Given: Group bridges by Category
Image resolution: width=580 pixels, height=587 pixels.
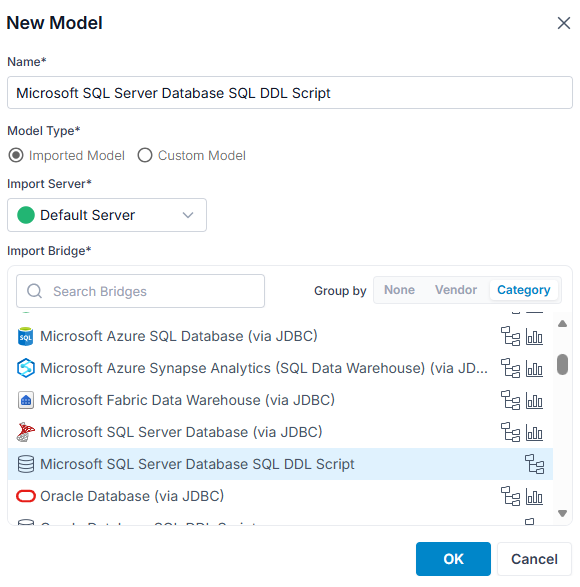Looking at the screenshot, I should point(523,290).
